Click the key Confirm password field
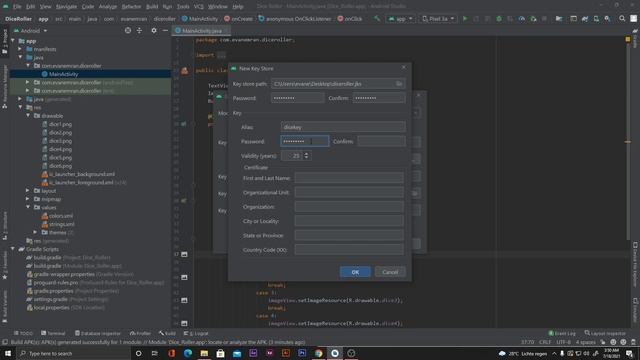This screenshot has height=360, width=640. pyautogui.click(x=381, y=141)
